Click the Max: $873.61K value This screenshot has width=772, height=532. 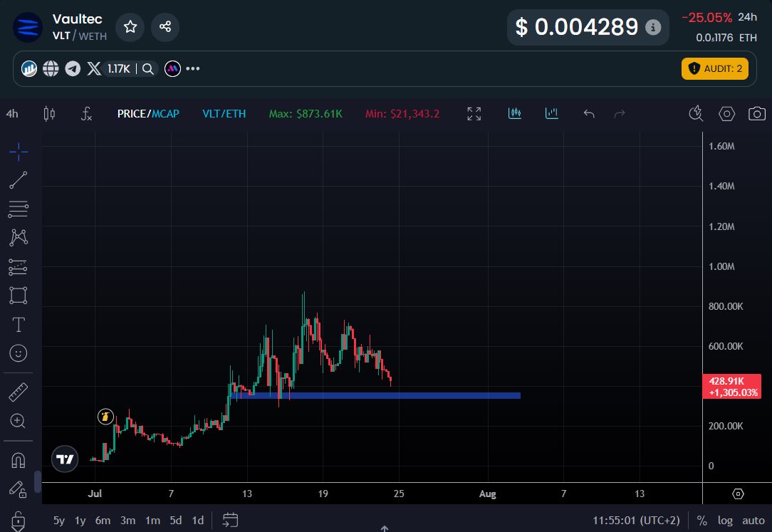[x=306, y=114]
